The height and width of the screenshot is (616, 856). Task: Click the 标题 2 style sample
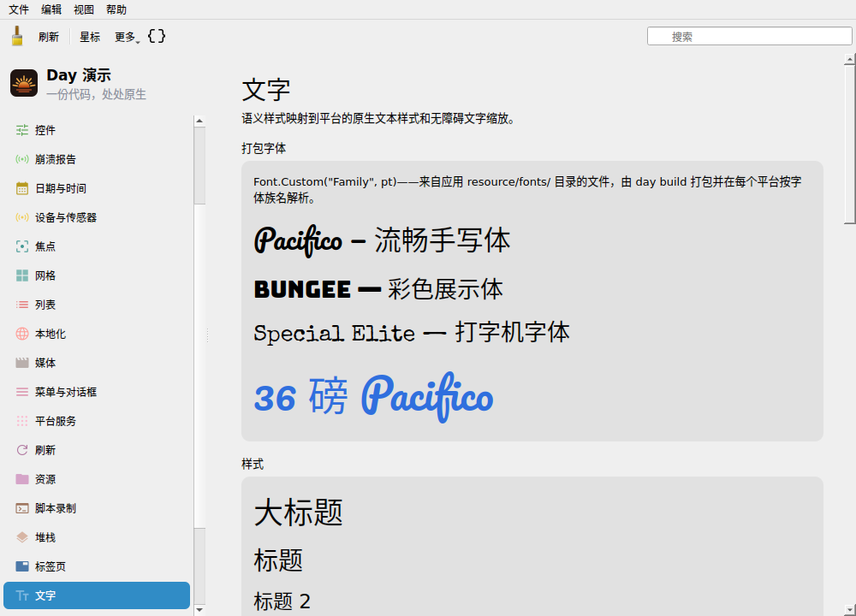[x=282, y=601]
